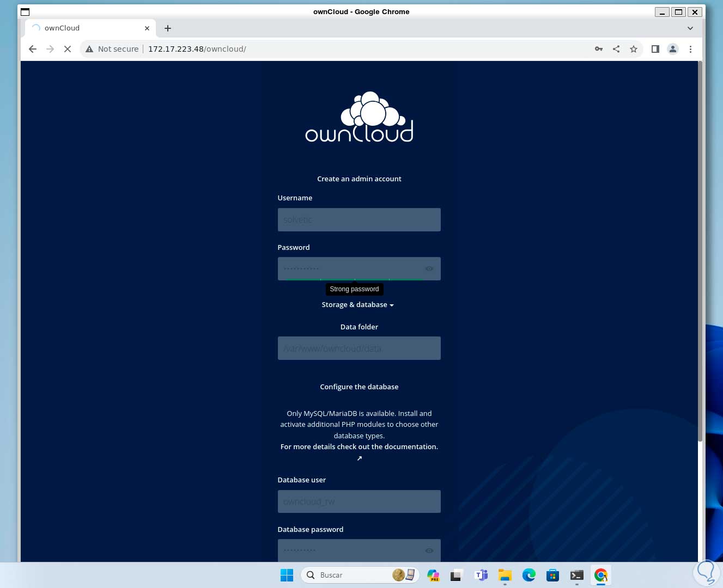This screenshot has width=723, height=588.
Task: Click the 'Database user' label
Action: pyautogui.click(x=302, y=480)
